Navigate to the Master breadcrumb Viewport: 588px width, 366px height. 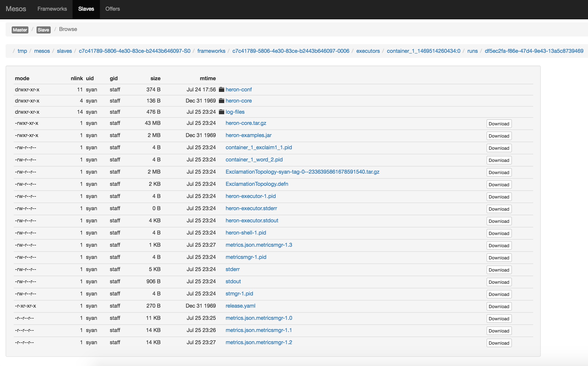point(20,29)
